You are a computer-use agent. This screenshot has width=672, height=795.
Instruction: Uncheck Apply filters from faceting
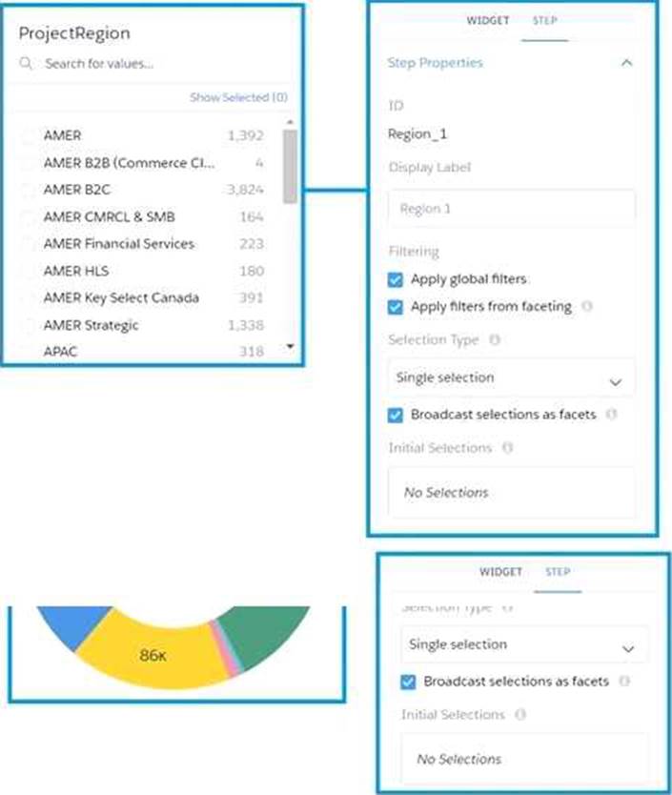coord(397,307)
